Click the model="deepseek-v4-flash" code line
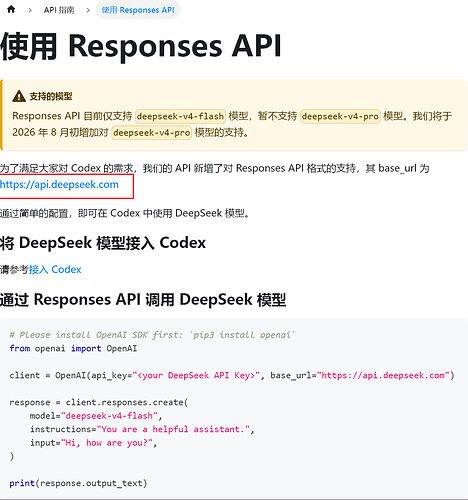Viewport: 468px width, 500px height. tap(96, 416)
